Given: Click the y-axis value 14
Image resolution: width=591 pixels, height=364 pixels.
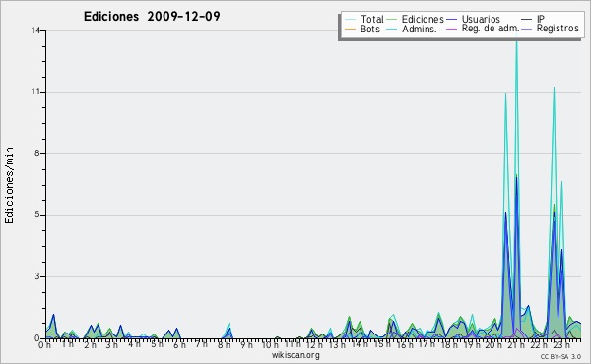Looking at the screenshot, I should coord(35,30).
